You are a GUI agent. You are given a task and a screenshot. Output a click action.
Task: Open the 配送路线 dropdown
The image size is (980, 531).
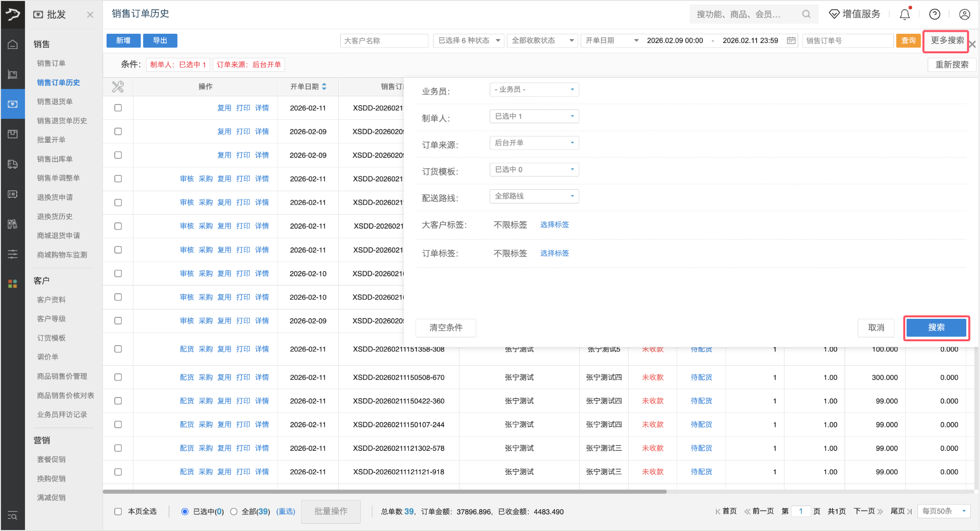point(534,196)
